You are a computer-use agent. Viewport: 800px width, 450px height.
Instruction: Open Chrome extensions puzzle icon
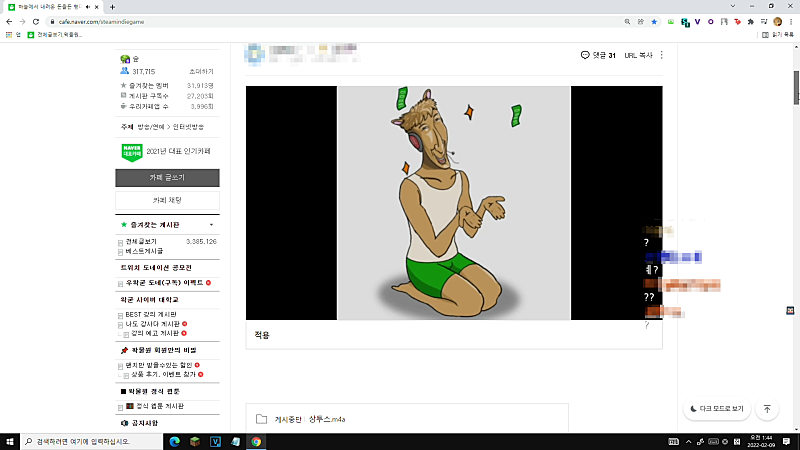pos(751,22)
